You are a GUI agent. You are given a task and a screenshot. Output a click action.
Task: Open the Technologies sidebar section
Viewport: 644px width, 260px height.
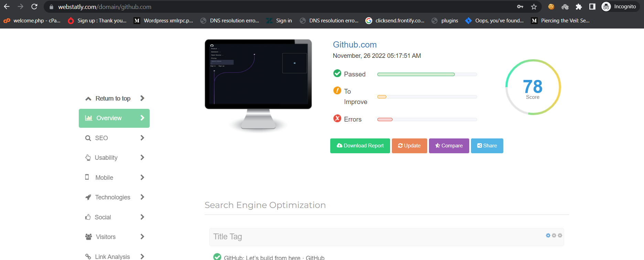(114, 197)
